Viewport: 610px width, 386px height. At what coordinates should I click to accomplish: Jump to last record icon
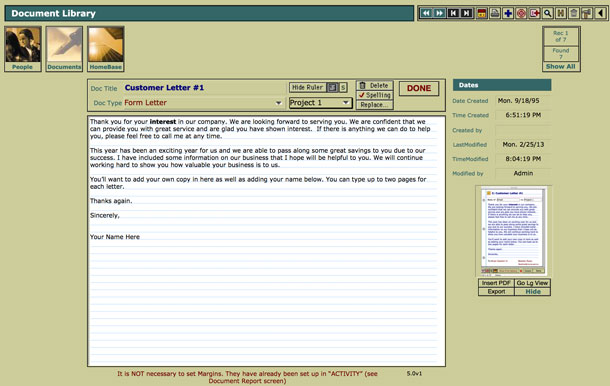click(466, 14)
